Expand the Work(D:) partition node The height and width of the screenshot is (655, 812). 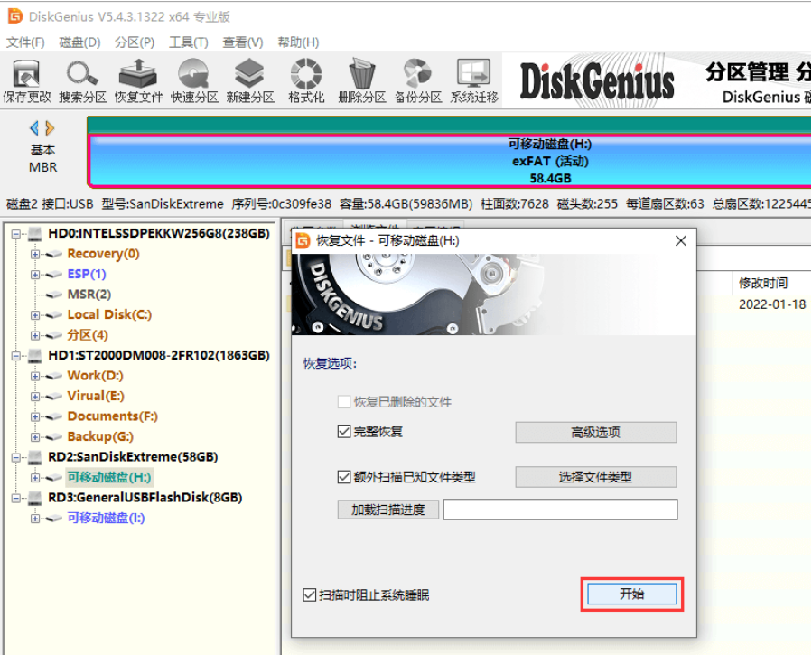(x=35, y=376)
